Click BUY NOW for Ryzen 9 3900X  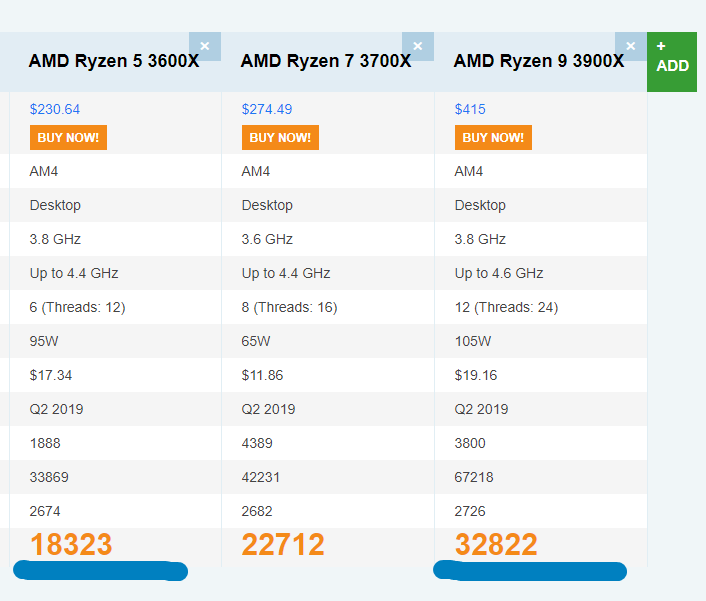click(493, 137)
